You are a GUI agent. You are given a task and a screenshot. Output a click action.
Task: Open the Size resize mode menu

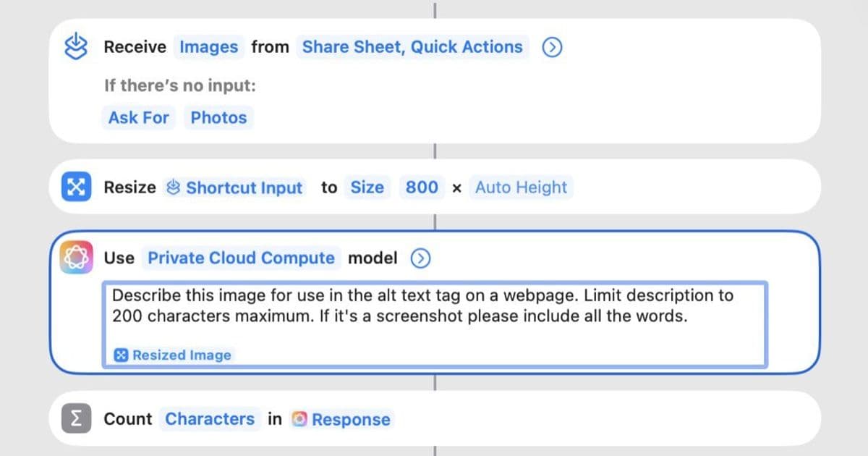coord(367,187)
